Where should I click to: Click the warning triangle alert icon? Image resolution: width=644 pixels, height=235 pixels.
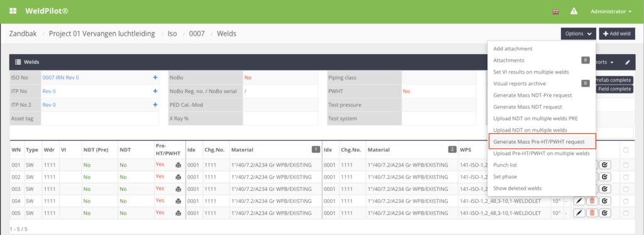pos(574,11)
